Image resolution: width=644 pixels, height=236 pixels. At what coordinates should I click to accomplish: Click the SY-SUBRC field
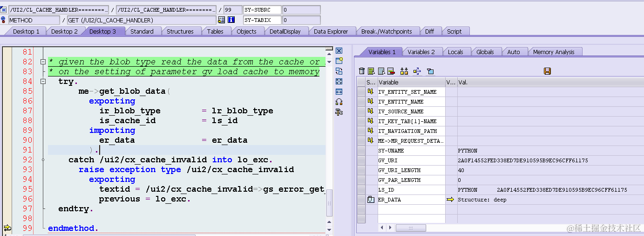(263, 10)
